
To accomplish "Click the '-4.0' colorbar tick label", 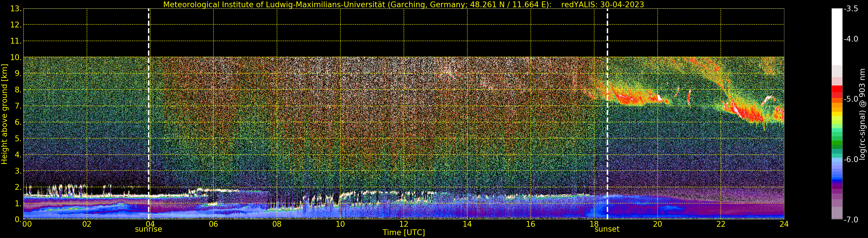I will (851, 39).
